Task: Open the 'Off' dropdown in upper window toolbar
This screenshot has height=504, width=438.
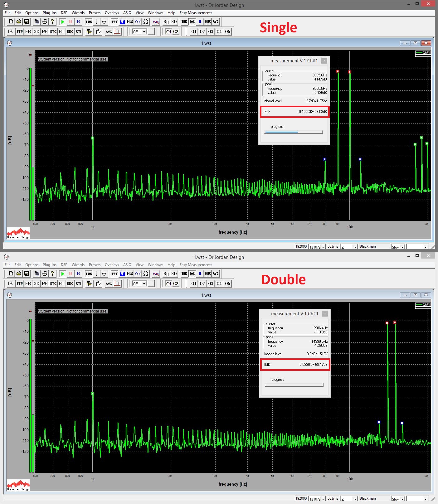Action: [139, 32]
